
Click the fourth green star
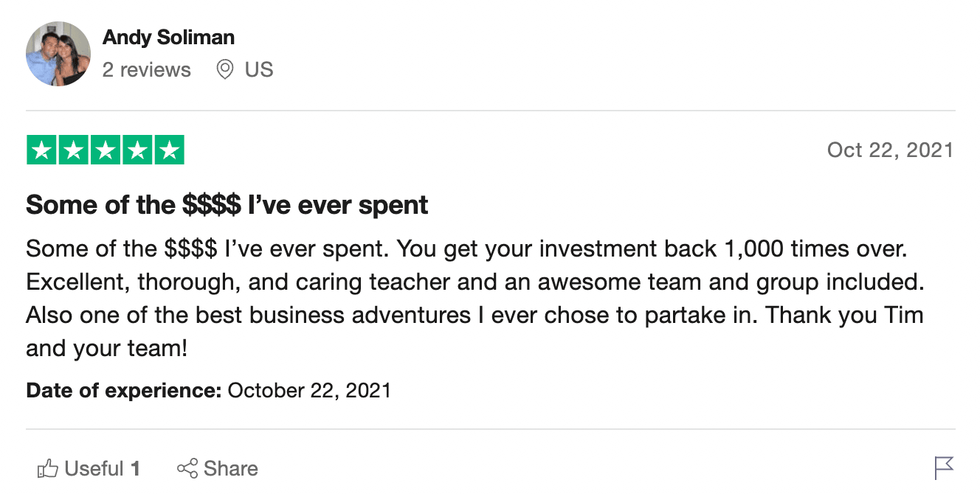pos(137,150)
